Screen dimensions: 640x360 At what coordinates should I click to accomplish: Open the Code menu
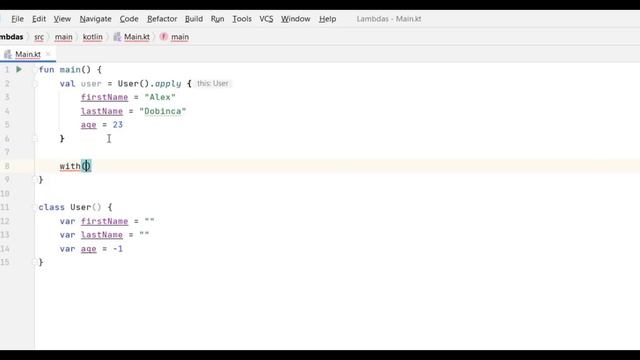point(129,19)
